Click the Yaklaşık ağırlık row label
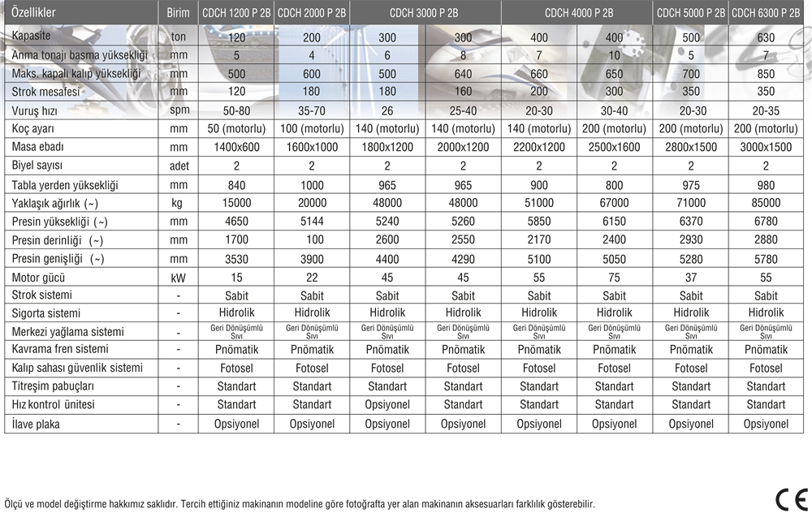 pos(55,204)
